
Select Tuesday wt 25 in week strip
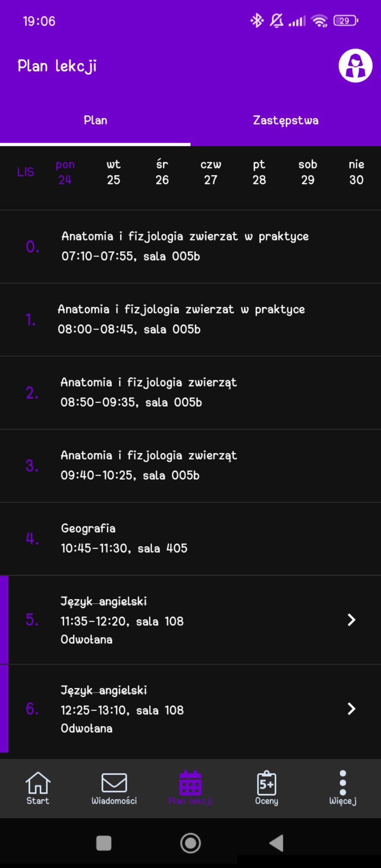114,172
